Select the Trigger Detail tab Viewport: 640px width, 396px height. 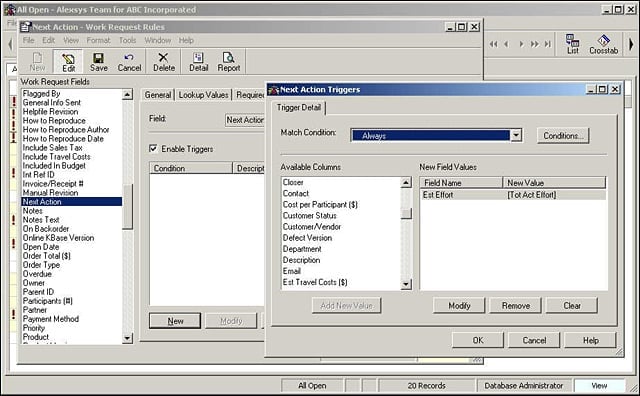299,107
